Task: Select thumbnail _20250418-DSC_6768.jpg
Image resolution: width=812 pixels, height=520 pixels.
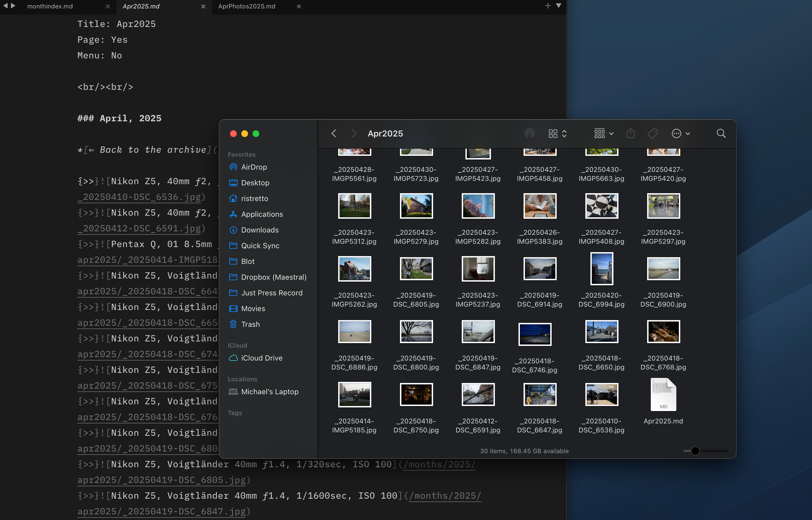Action: pyautogui.click(x=663, y=331)
